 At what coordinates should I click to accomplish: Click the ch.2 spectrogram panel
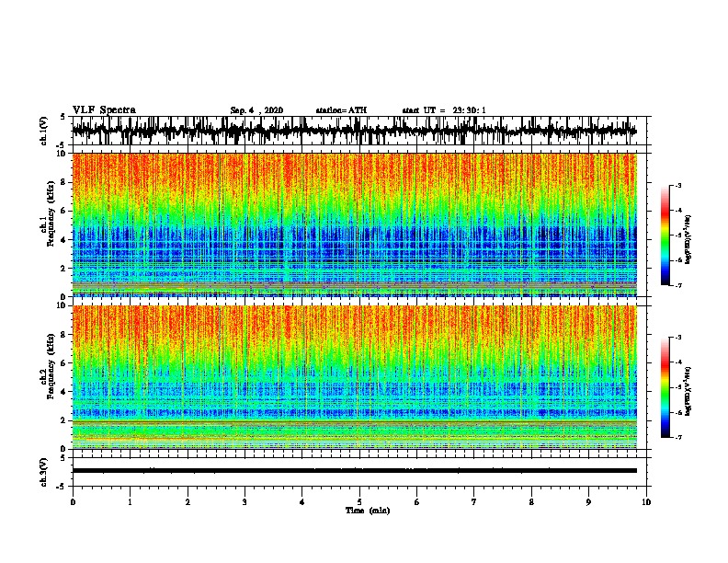tap(355, 377)
